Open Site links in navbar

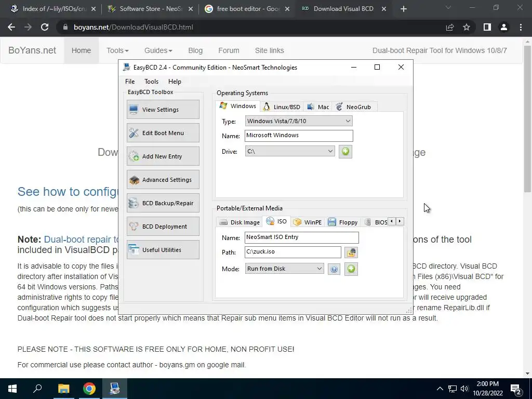[270, 50]
